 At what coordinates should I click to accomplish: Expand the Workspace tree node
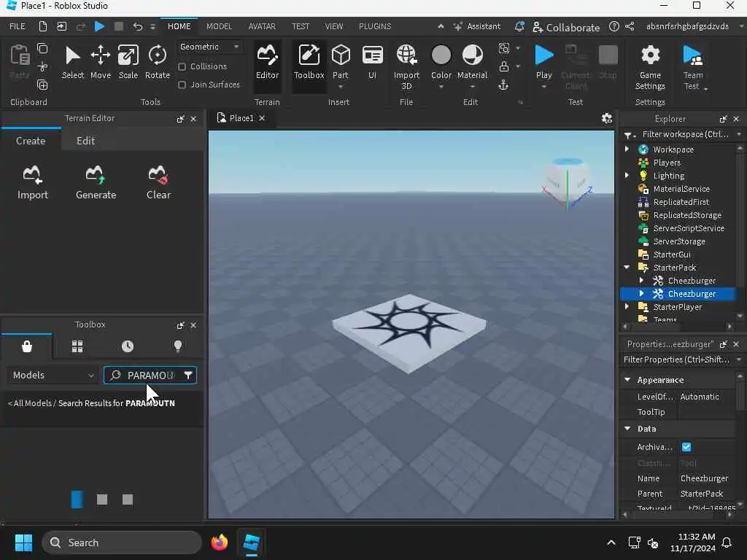(627, 149)
